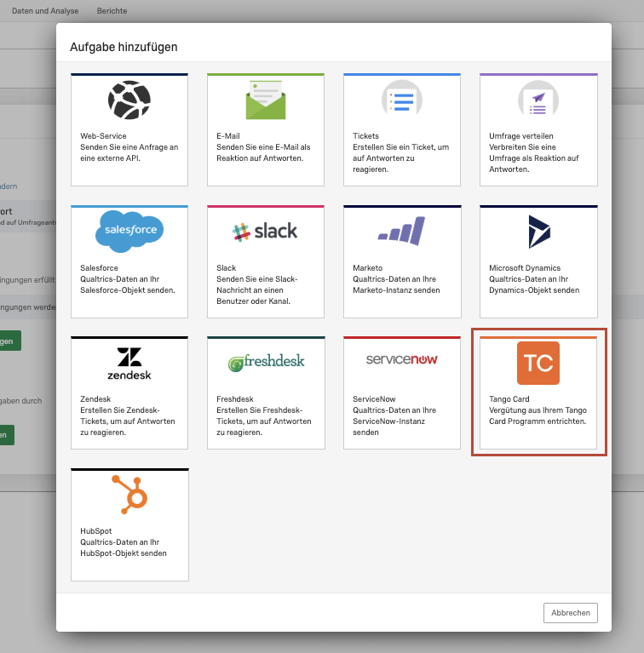Select the HubSpot sprocket logo

[x=130, y=495]
